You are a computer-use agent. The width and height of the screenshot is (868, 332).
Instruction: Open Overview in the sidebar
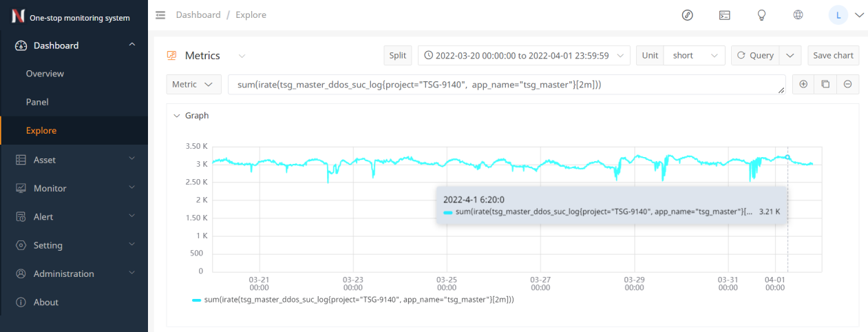pyautogui.click(x=45, y=74)
